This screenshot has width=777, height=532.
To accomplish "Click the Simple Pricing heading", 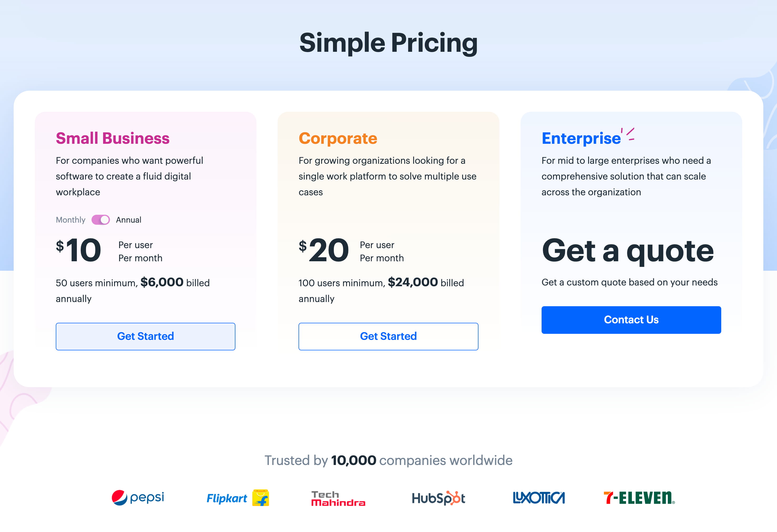I will pos(388,43).
